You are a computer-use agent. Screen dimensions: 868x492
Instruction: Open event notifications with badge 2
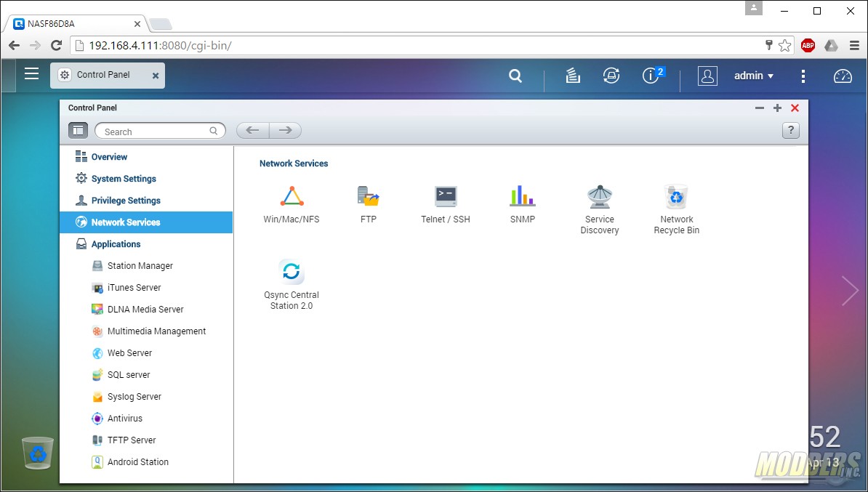652,75
